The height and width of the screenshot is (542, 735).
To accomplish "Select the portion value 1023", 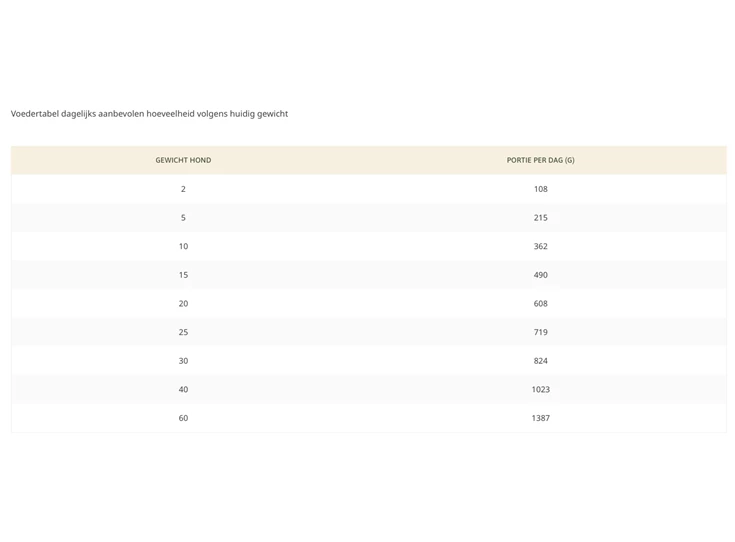I will tap(540, 389).
